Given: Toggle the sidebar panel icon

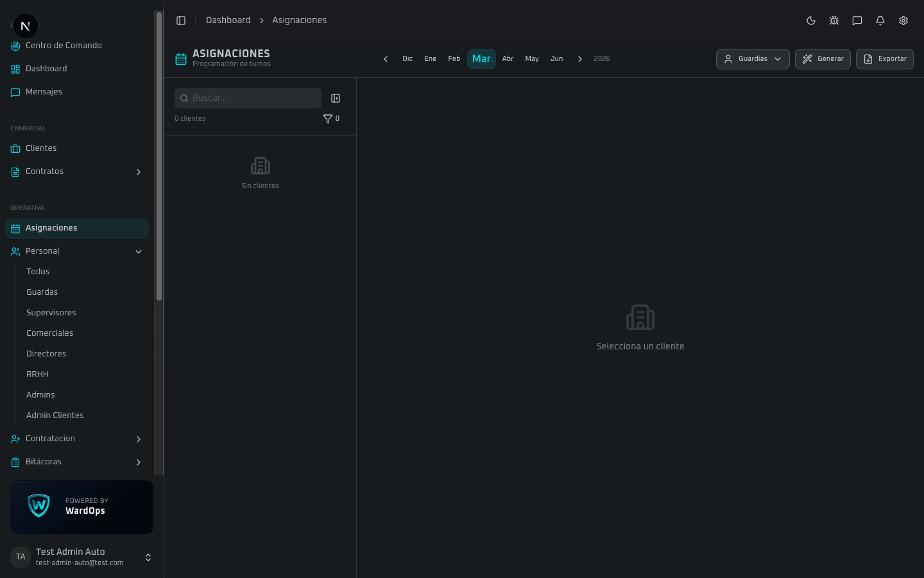Looking at the screenshot, I should pyautogui.click(x=181, y=21).
